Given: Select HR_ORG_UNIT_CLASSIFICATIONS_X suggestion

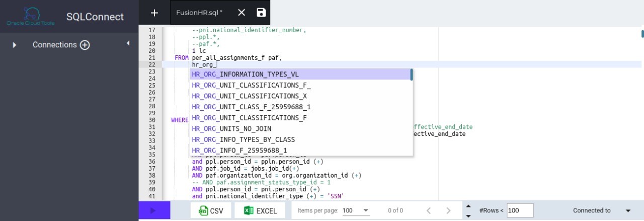Looking at the screenshot, I should point(301,96).
